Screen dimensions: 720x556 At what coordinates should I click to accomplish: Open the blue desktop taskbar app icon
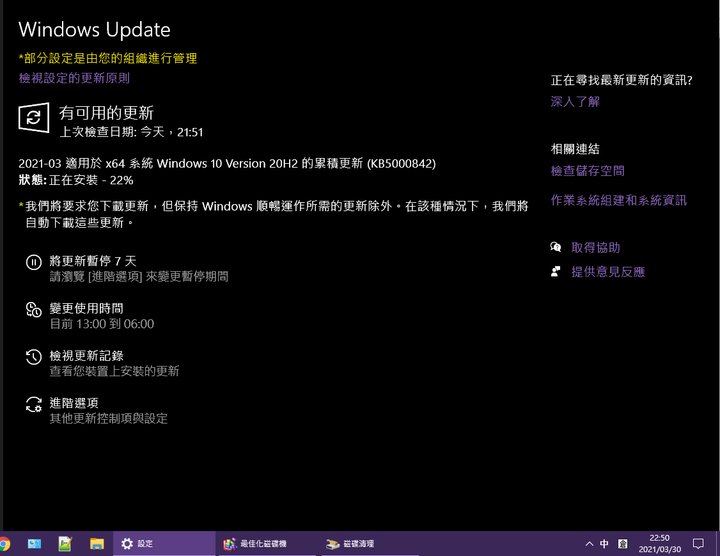pyautogui.click(x=34, y=544)
